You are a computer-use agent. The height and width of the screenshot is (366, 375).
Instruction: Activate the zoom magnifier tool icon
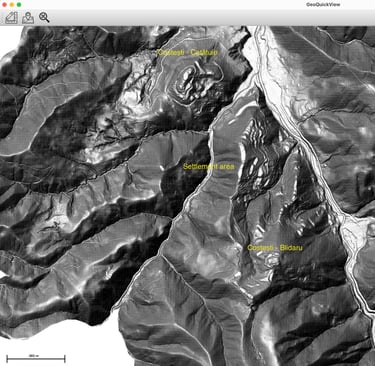click(x=44, y=17)
